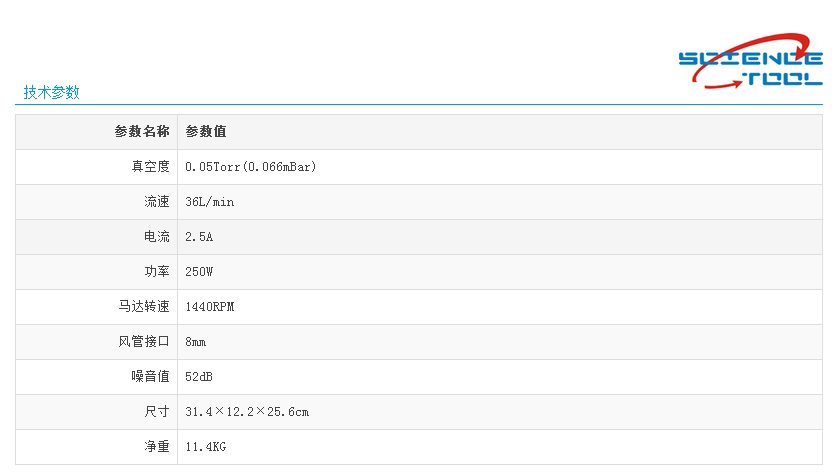The image size is (832, 474).
Task: Select the 噪音值 parameter label
Action: (151, 377)
